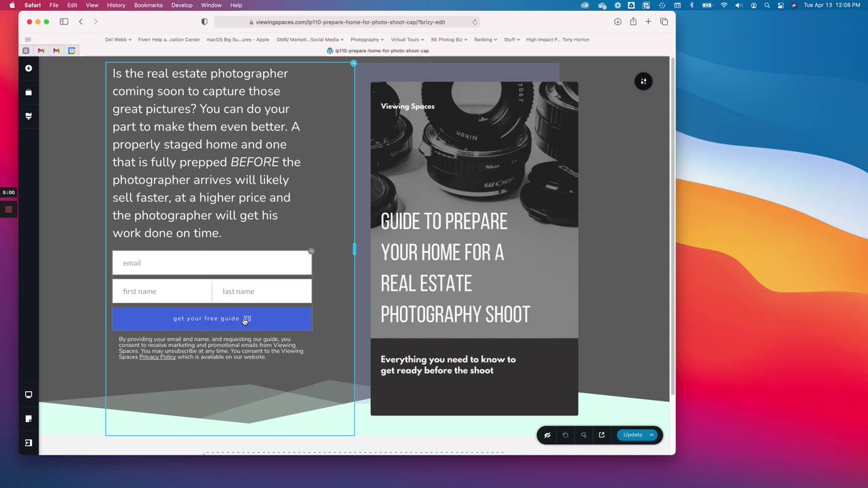Expand Stuff bookmarks folder
Viewport: 868px width, 488px height.
(x=511, y=39)
